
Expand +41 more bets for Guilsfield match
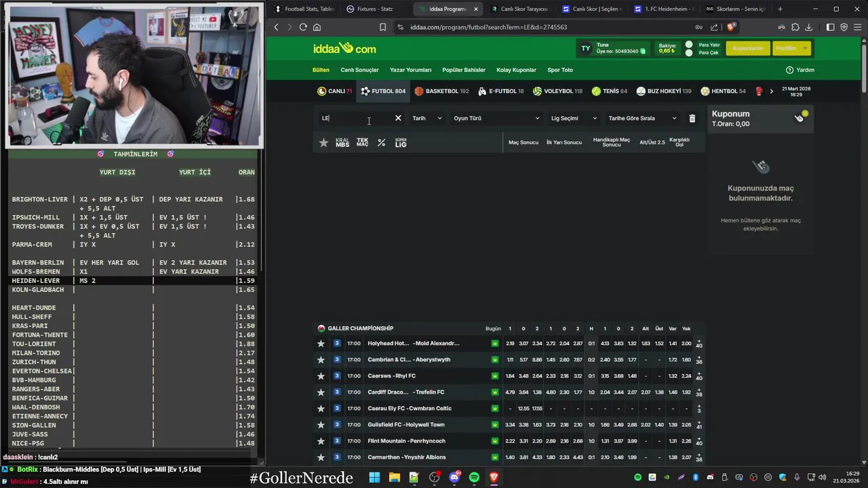click(699, 425)
